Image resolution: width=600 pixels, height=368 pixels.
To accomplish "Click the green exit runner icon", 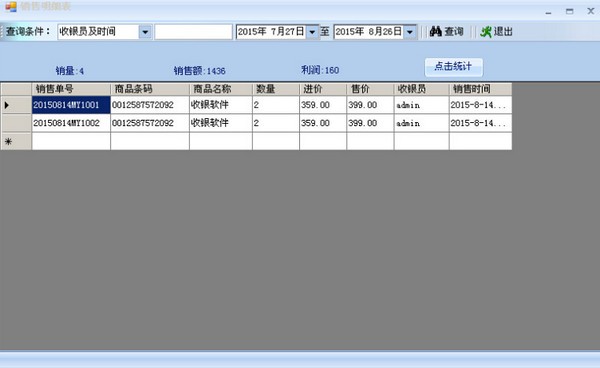I will click(486, 32).
